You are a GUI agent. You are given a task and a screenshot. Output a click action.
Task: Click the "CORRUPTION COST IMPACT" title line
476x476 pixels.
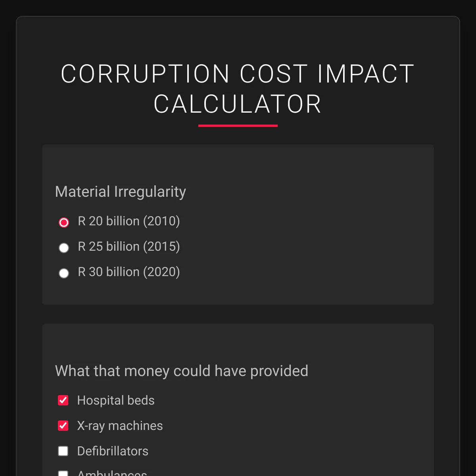pyautogui.click(x=238, y=74)
